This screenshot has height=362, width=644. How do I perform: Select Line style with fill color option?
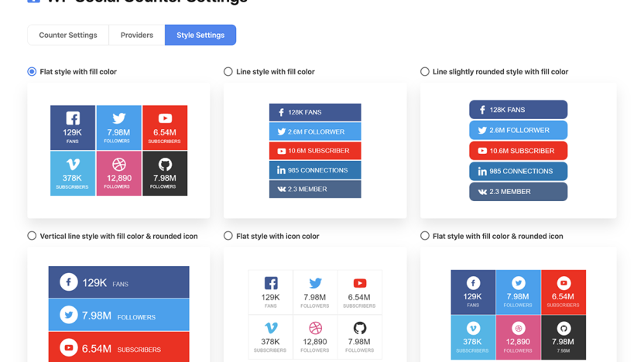(228, 71)
